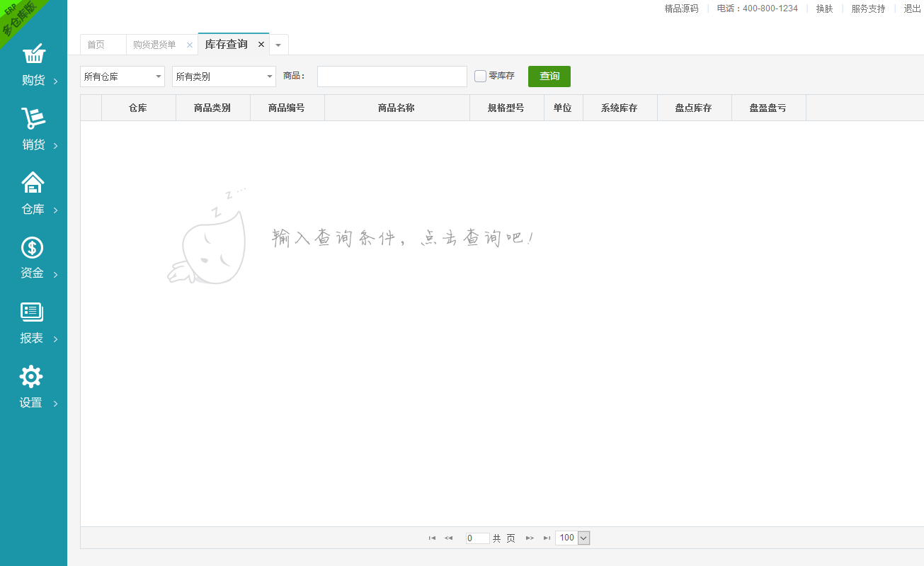This screenshot has width=924, height=566.
Task: Click the 退出 logout link
Action: pos(912,9)
